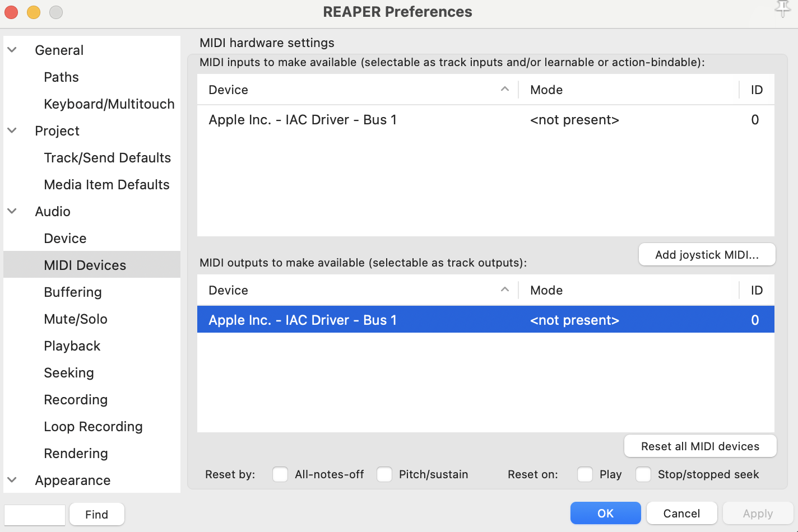Select Device under Audio

pyautogui.click(x=65, y=239)
